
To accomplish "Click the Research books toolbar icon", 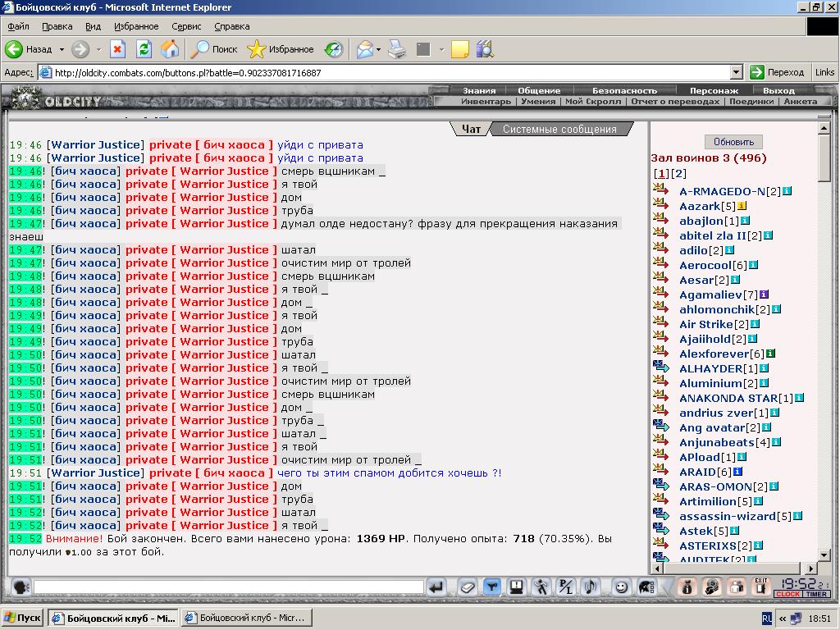I will click(x=484, y=49).
